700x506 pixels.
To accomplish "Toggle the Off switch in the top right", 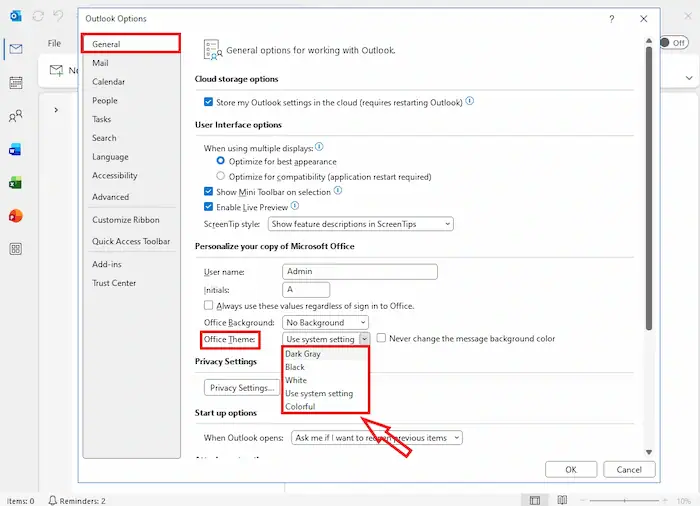I will coord(674,42).
